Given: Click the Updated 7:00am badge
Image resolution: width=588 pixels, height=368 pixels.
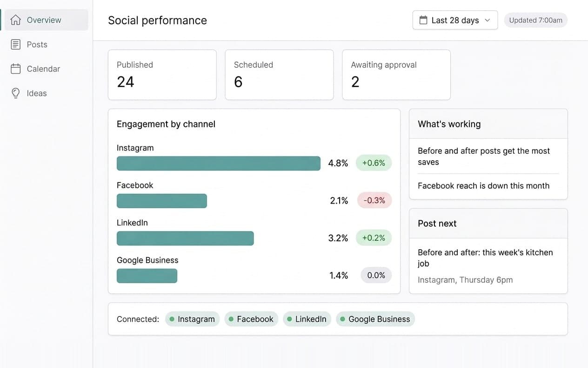Looking at the screenshot, I should (536, 20).
